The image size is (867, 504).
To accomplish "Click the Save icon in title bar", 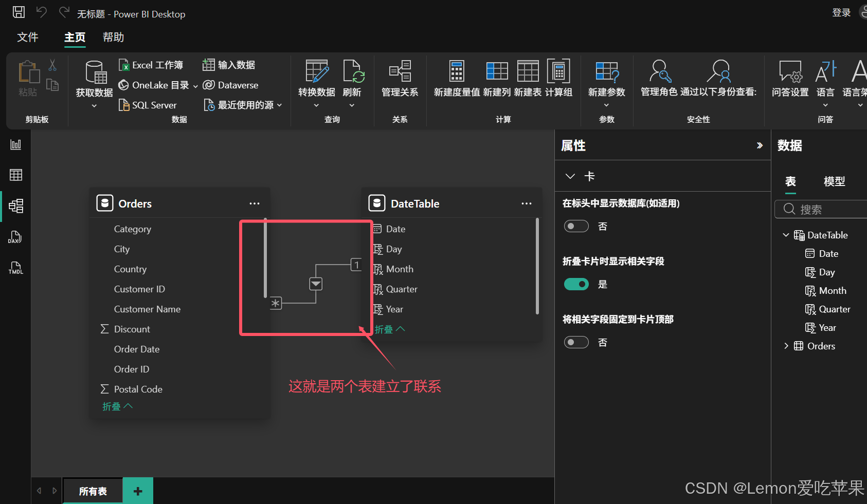I will click(x=19, y=12).
